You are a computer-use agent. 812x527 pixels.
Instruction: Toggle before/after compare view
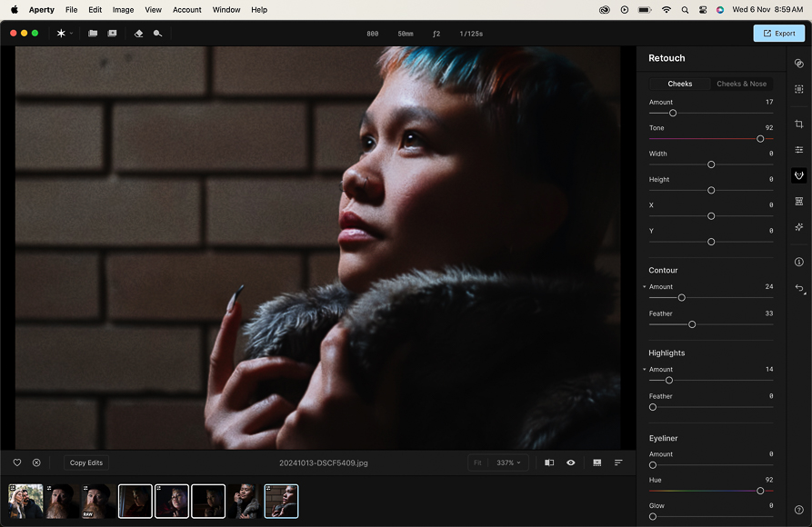549,462
